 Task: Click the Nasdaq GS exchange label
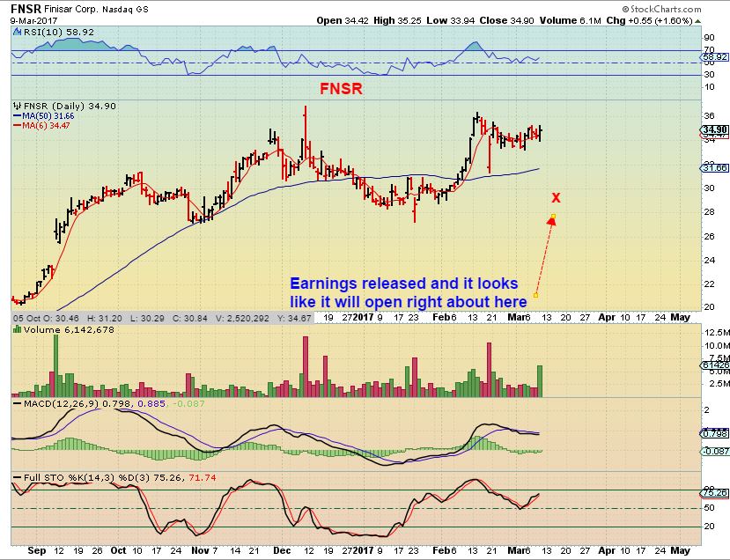pyautogui.click(x=123, y=9)
